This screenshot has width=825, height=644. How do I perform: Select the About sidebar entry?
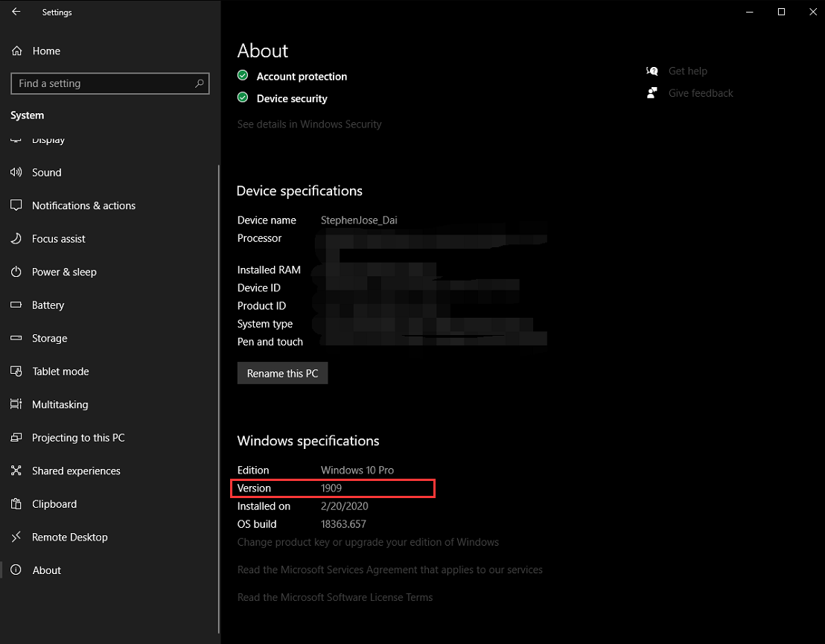click(x=46, y=570)
